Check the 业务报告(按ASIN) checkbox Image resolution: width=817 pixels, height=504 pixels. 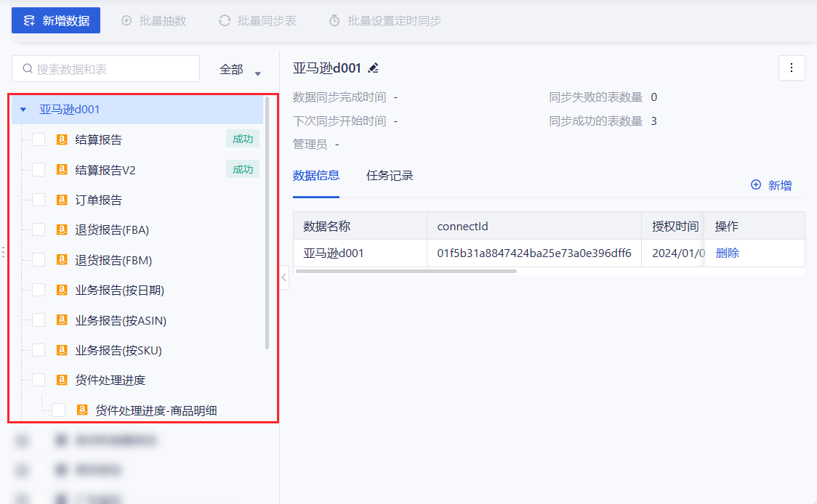pos(39,320)
